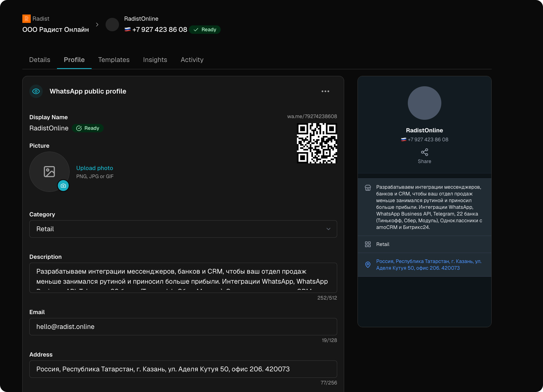
Task: Click the Upload photo link
Action: click(x=95, y=168)
